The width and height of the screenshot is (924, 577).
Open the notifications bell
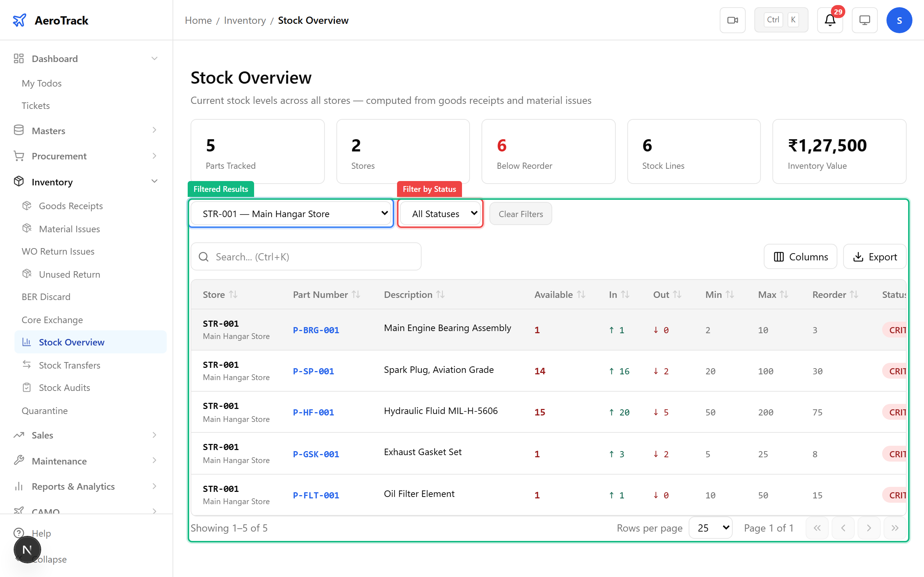[829, 20]
